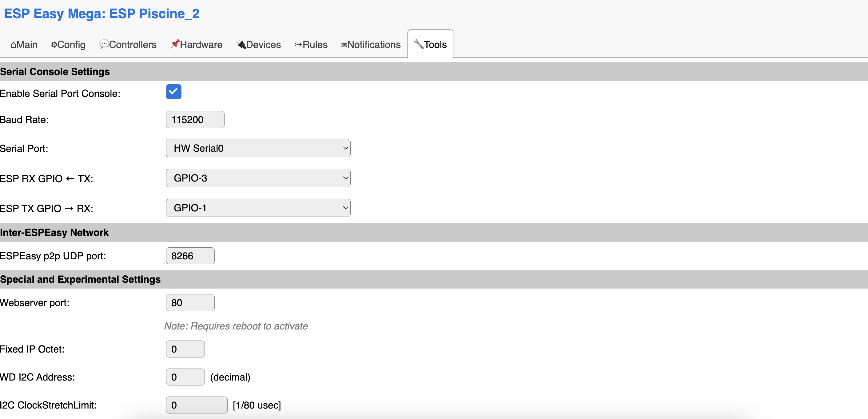Viewport: 868px width, 419px height.
Task: Open the Notifications tab label
Action: click(x=374, y=45)
